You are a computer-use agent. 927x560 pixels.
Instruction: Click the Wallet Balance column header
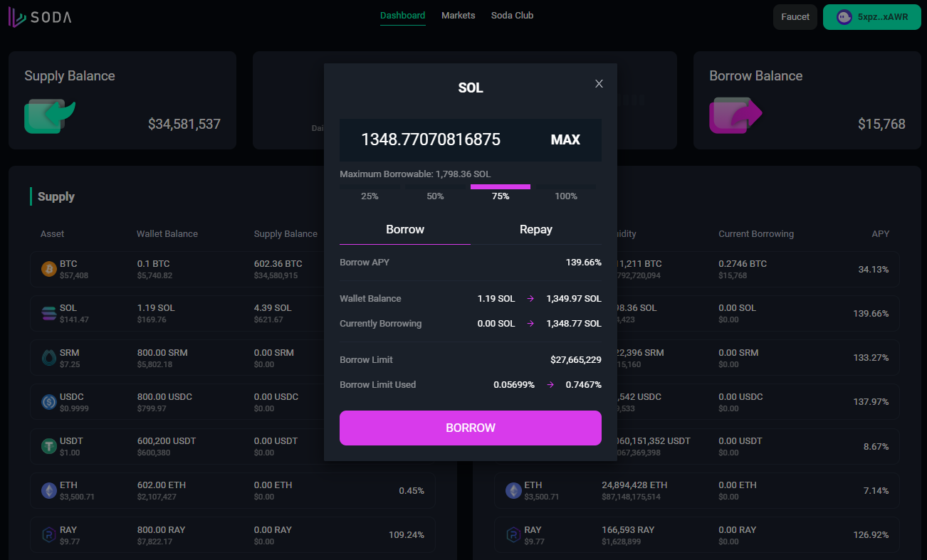167,234
